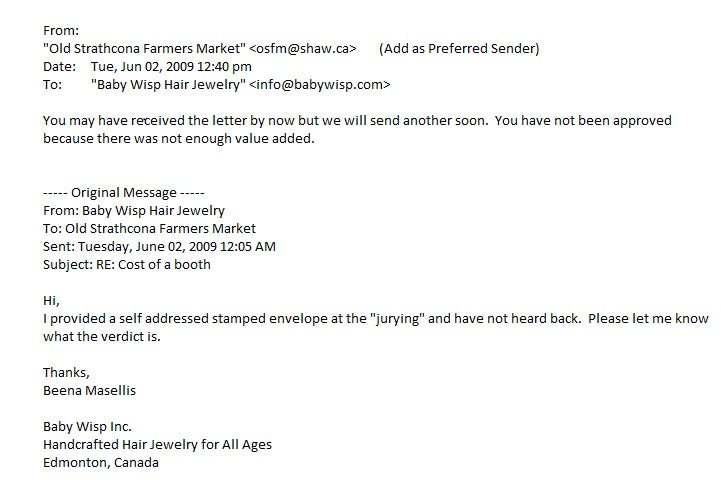721x480 pixels.
Task: Click the reply sentence about "not enough value added"
Action: 179,139
